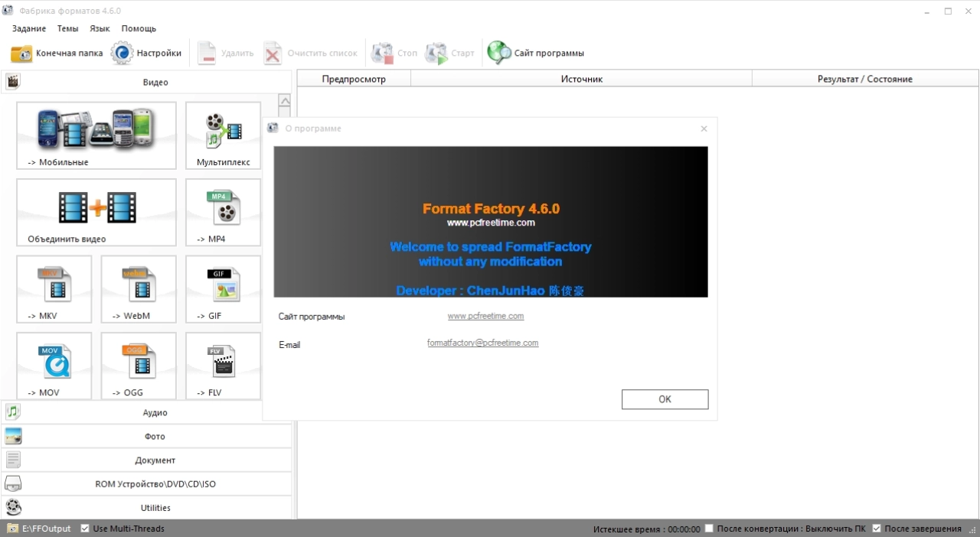Open Настройки settings from toolbar
The height and width of the screenshot is (537, 980).
click(147, 54)
